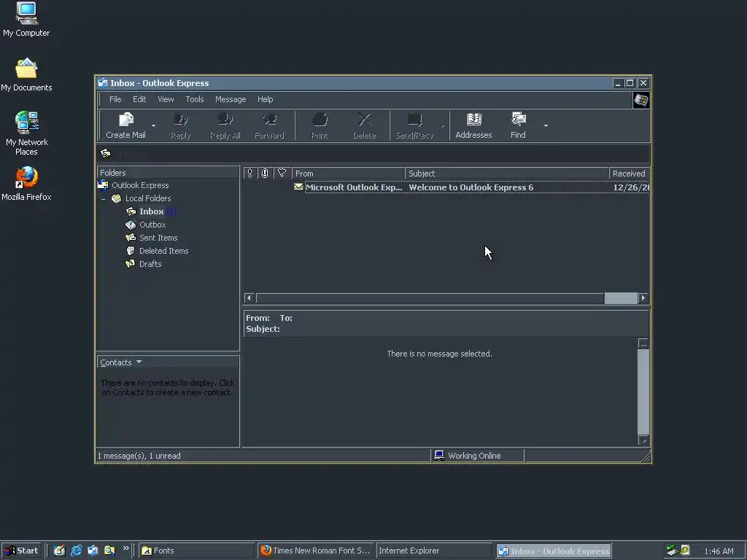Open the Sent Items folder
Screen dimensions: 747x560
[x=158, y=238]
